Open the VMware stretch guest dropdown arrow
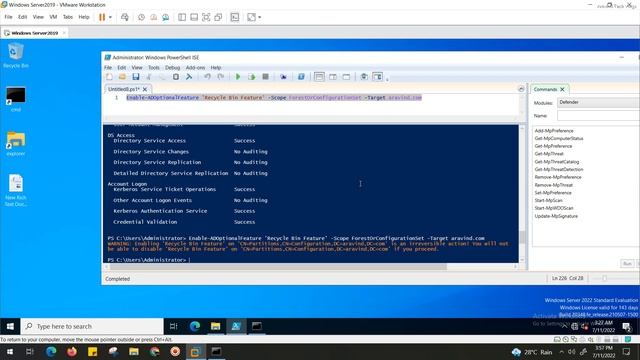 tap(260, 17)
